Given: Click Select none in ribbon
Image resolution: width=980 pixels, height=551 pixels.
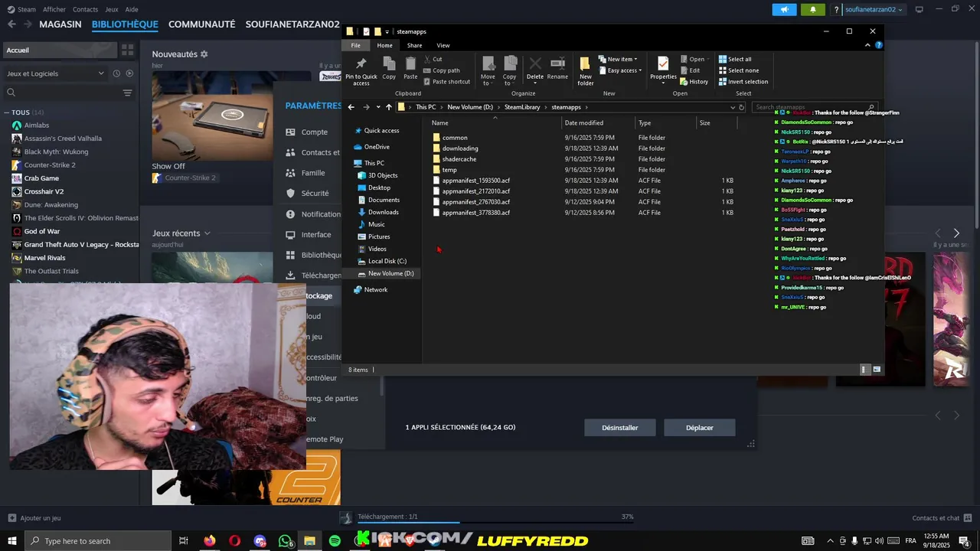Looking at the screenshot, I should pyautogui.click(x=738, y=70).
